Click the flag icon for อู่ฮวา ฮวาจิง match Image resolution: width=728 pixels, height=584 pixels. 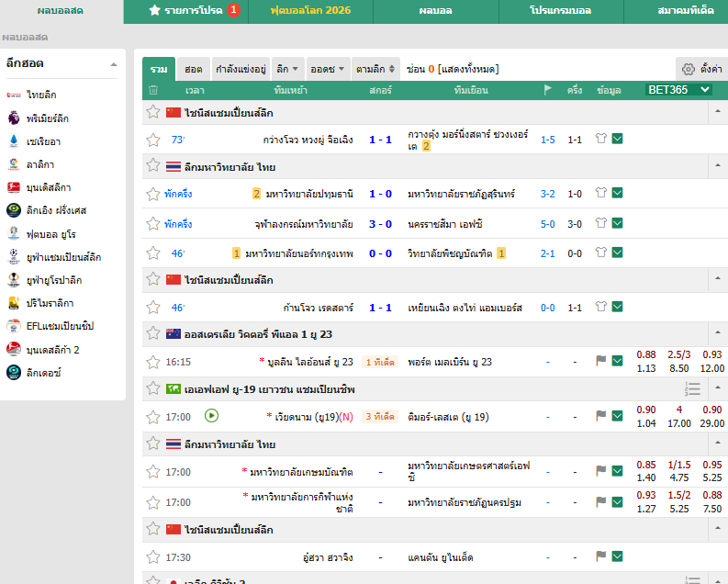(600, 556)
